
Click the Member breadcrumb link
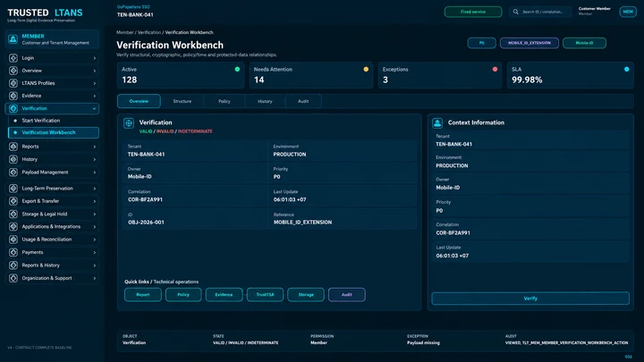[x=125, y=32]
